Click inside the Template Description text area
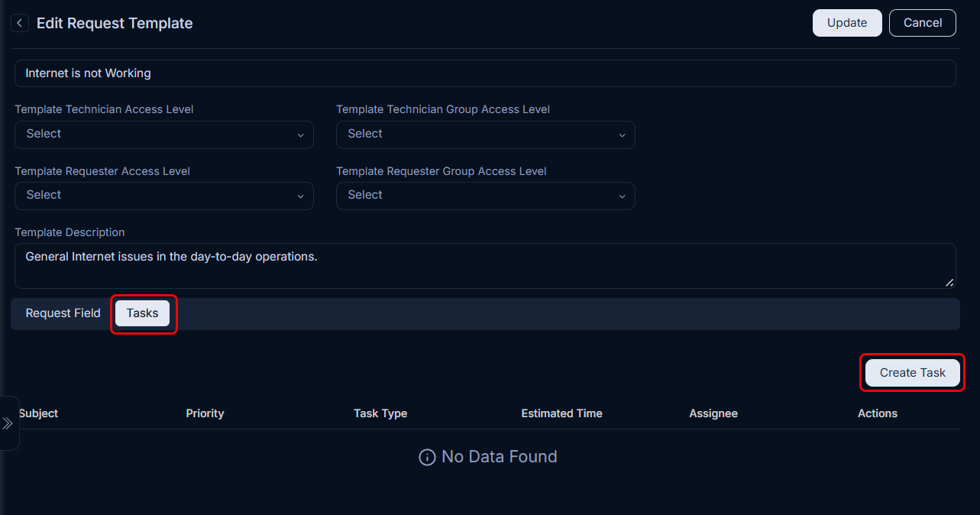The height and width of the screenshot is (515, 980). click(485, 266)
